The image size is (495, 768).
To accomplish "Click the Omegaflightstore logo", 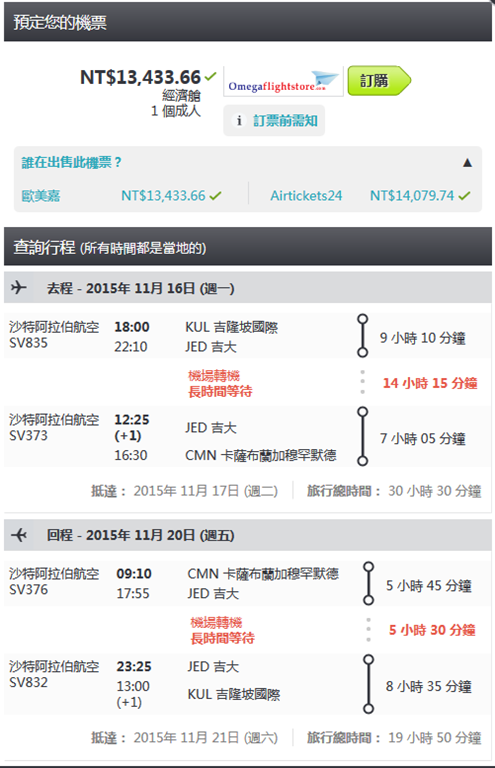I will (x=283, y=82).
